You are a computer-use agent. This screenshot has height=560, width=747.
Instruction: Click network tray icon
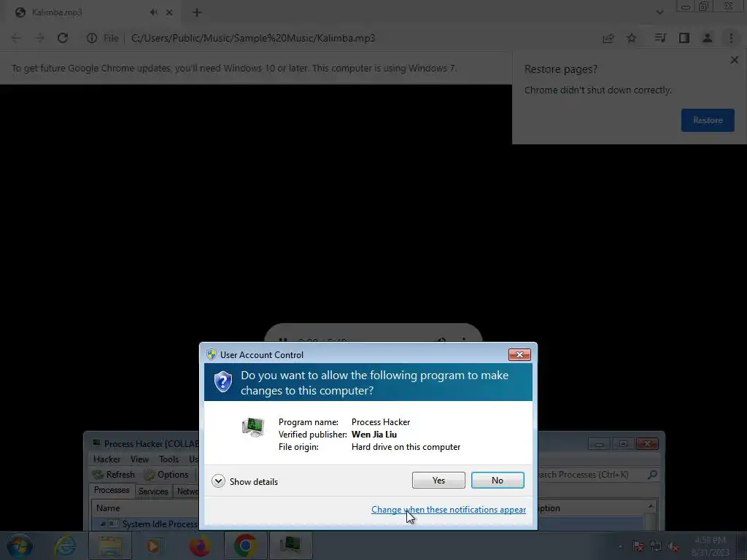[x=656, y=546]
